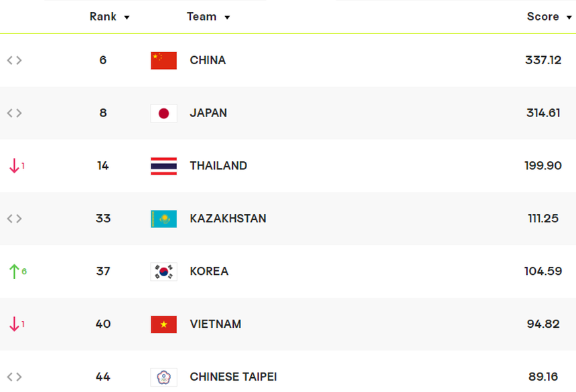
Task: Click the Thailand flag icon
Action: tap(163, 166)
